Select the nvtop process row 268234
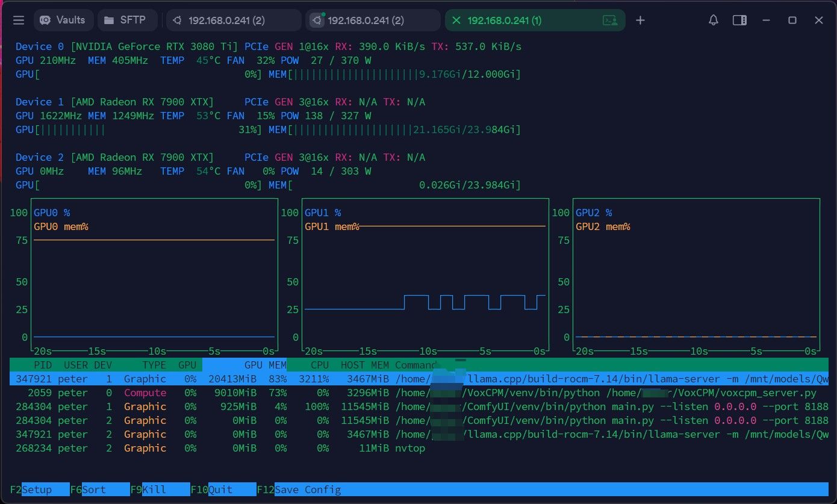The image size is (837, 504). click(x=419, y=448)
